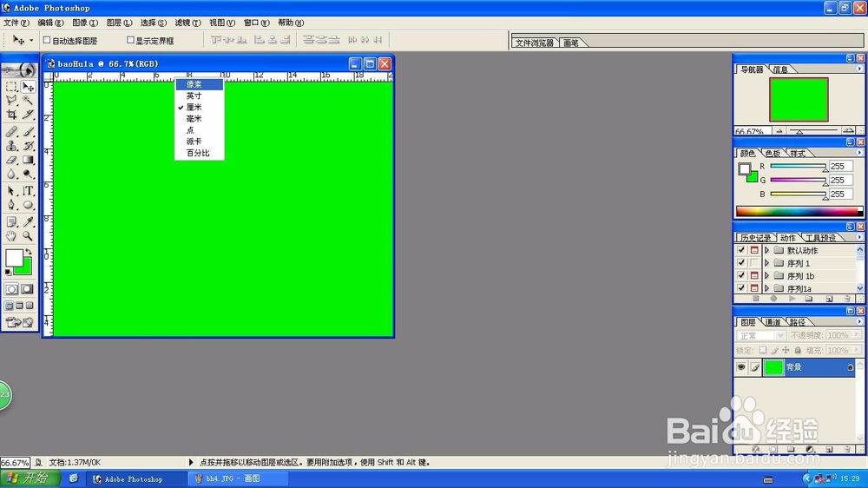This screenshot has height=488, width=868.
Task: Click the foreground color swatch in toolbox
Action: (x=14, y=258)
